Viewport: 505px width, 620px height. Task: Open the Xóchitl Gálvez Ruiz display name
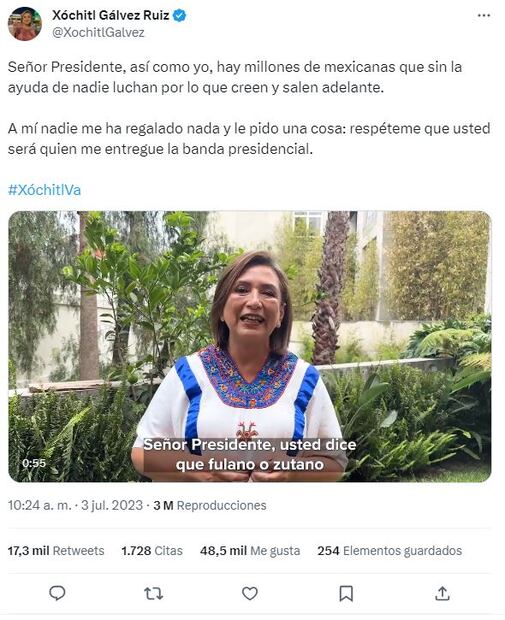point(111,15)
